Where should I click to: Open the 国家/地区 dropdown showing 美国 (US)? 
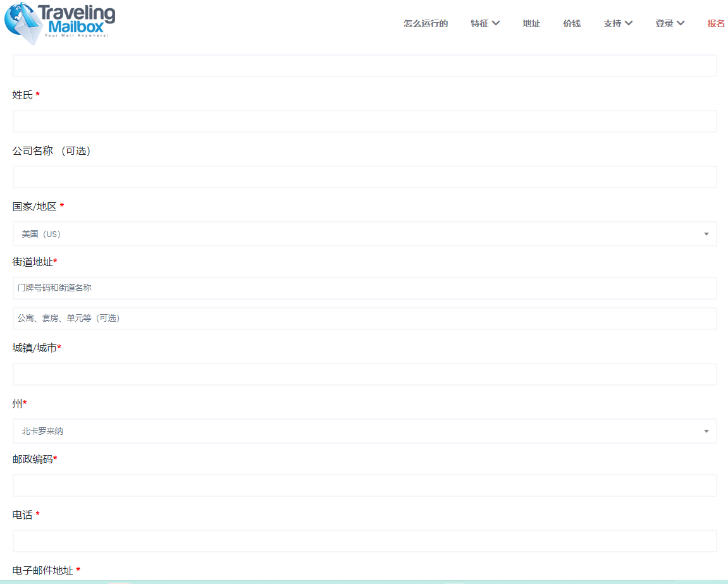(364, 234)
